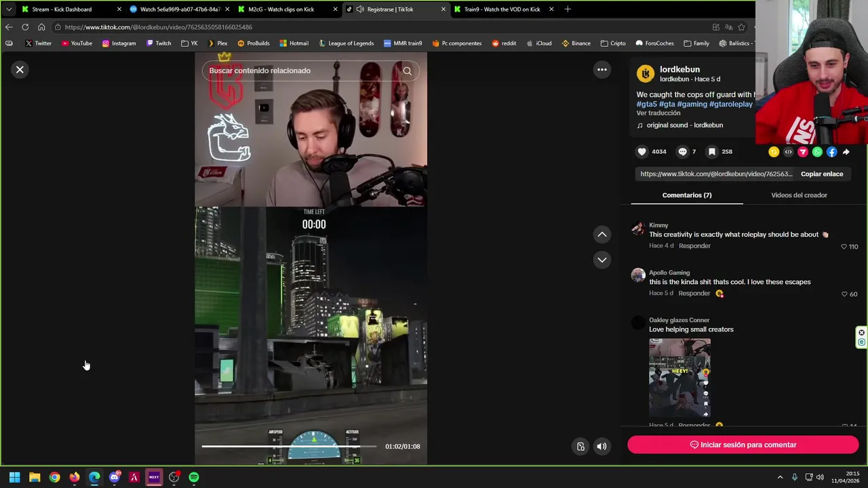Viewport: 868px width, 488px height.
Task: Close the TikTok video viewer with the X
Action: tap(20, 70)
